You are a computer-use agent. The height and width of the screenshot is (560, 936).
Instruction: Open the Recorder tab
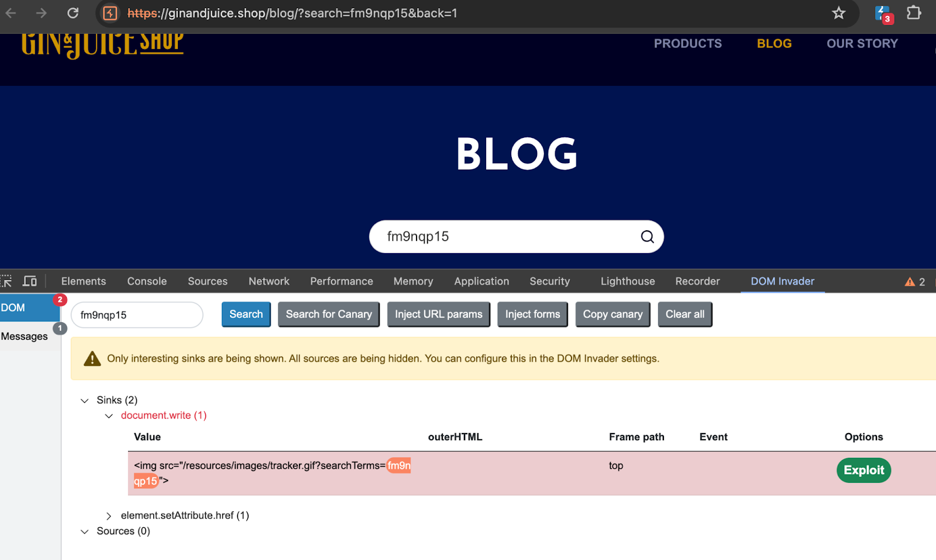point(698,281)
